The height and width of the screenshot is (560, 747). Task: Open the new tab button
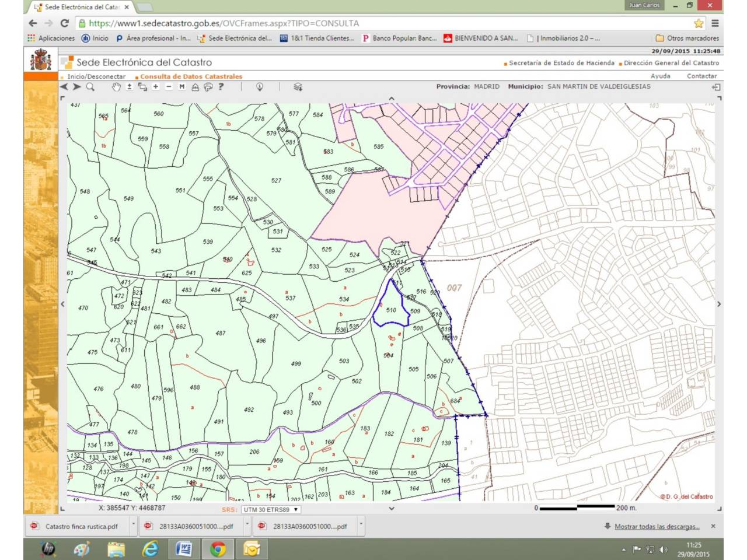coord(144,7)
